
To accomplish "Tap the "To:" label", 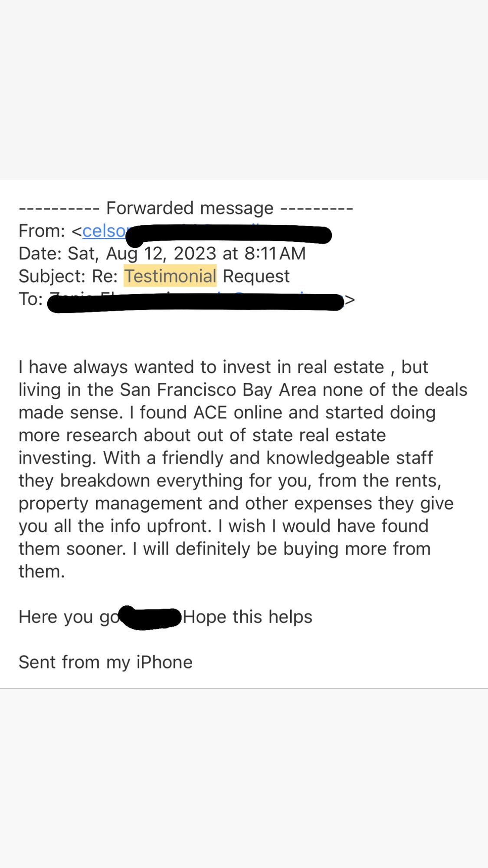I will [x=30, y=299].
